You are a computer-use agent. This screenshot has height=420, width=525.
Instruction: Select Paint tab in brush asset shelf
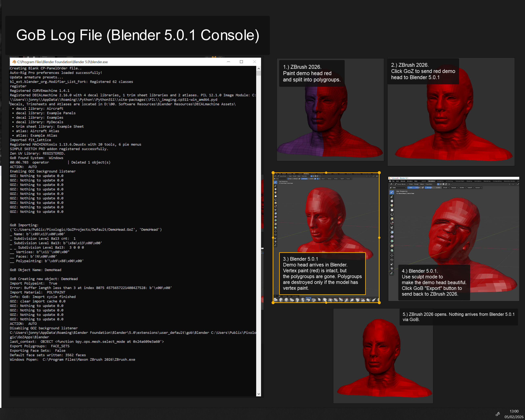click(x=290, y=296)
